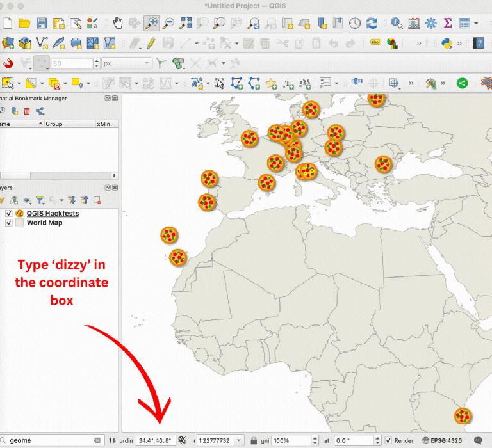Open the Processing Toolbox gear icon
Screen dimensions: 492x448
(430, 23)
